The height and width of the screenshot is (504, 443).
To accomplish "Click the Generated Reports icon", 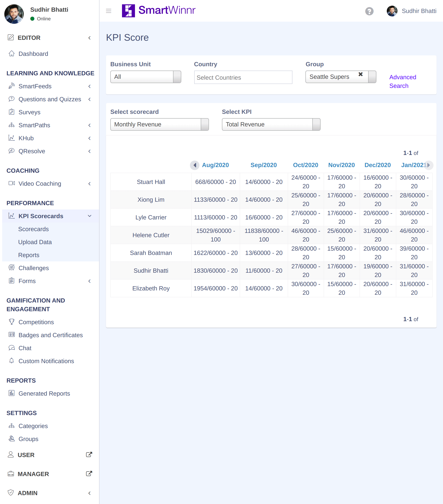I will 12,393.
